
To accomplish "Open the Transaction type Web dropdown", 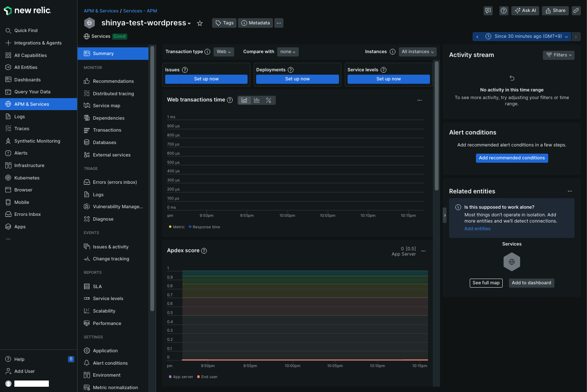I will [224, 52].
